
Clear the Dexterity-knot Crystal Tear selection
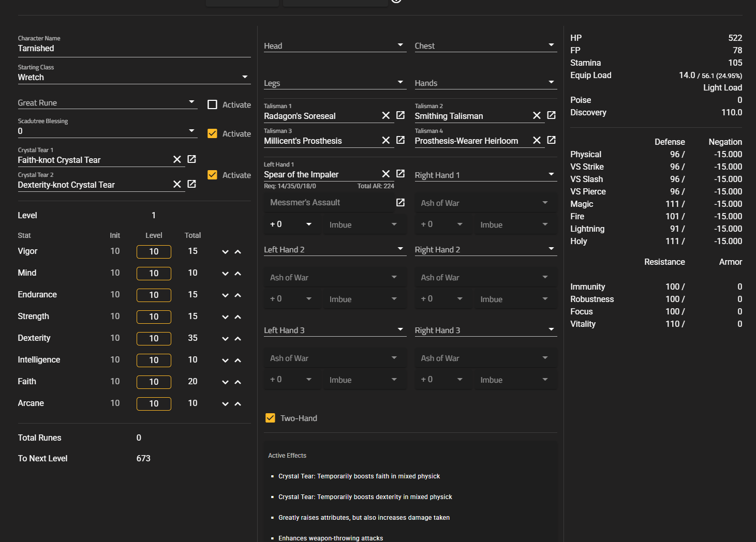click(177, 184)
